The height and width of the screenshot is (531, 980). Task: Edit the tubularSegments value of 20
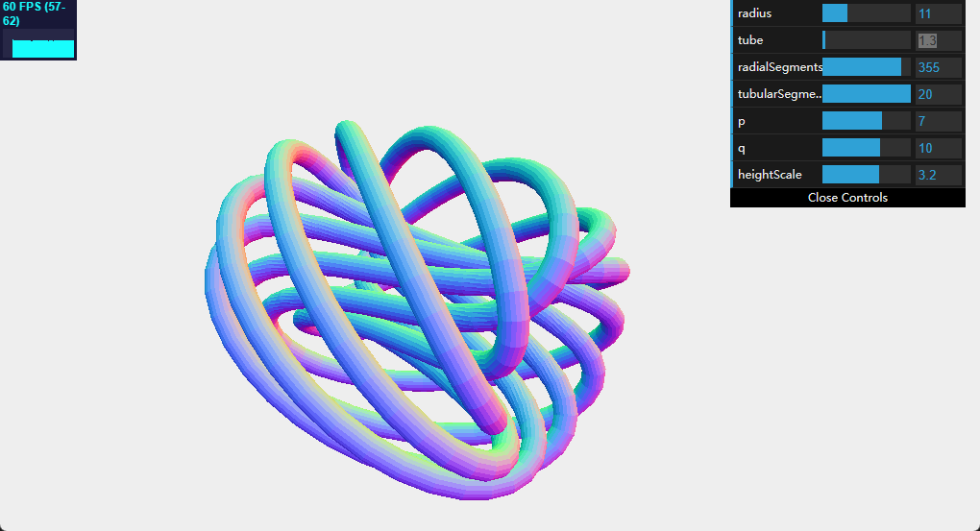coord(938,94)
